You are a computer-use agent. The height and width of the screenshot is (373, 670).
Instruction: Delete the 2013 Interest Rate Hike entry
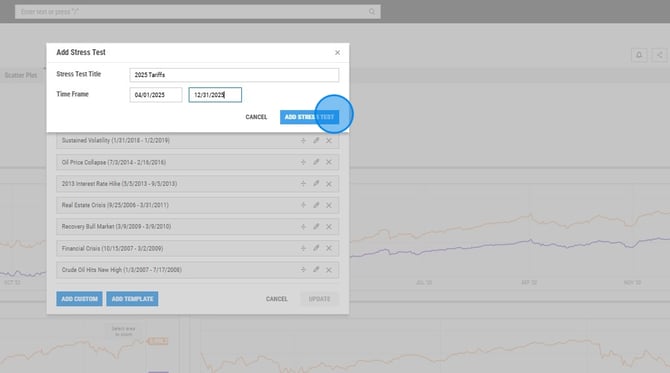click(x=329, y=184)
